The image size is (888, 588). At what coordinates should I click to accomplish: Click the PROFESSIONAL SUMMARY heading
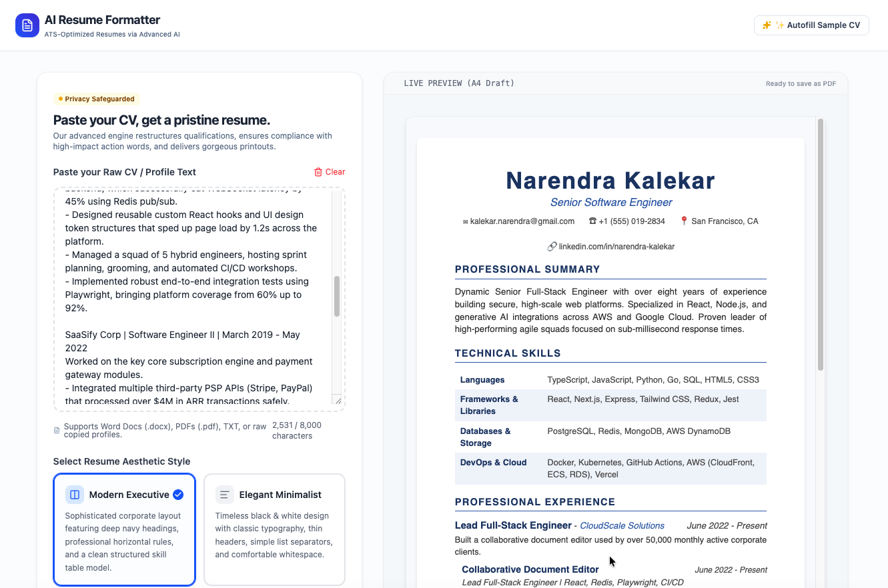(x=528, y=269)
